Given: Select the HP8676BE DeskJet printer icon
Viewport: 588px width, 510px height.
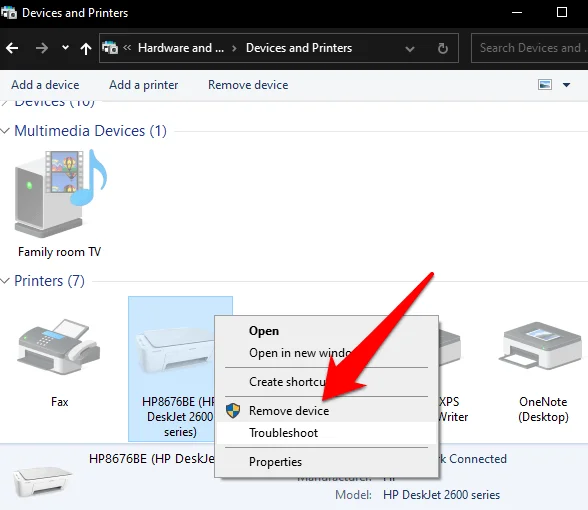Looking at the screenshot, I should click(174, 351).
